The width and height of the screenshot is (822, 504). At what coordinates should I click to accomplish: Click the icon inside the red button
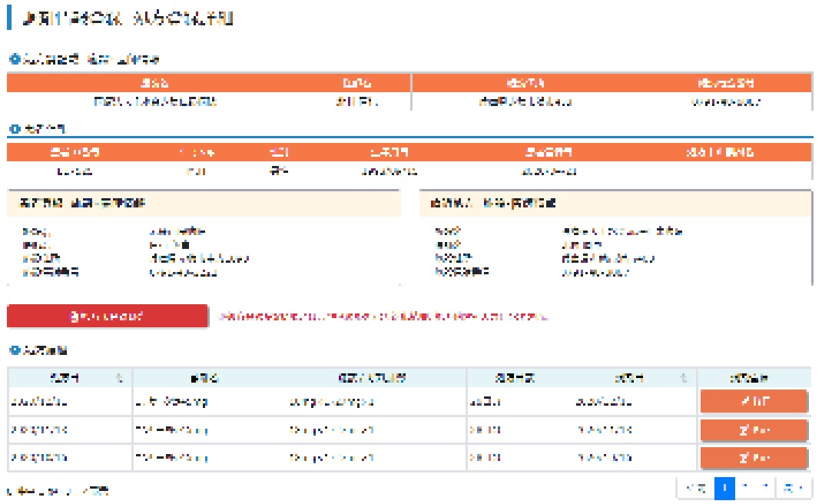tap(74, 316)
